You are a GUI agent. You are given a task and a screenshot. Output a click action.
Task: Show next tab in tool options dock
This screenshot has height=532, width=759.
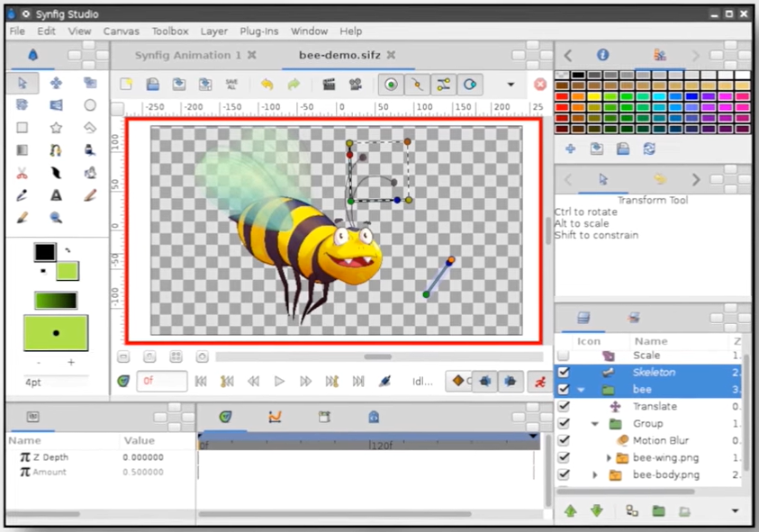pos(696,180)
